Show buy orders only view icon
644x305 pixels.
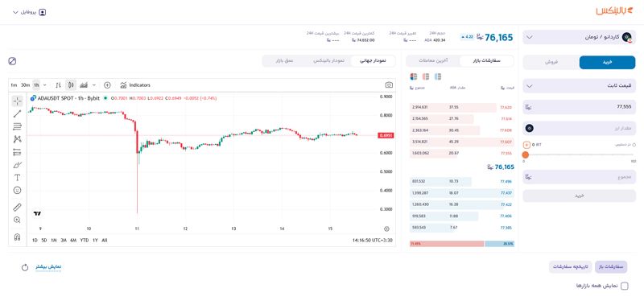[438, 76]
